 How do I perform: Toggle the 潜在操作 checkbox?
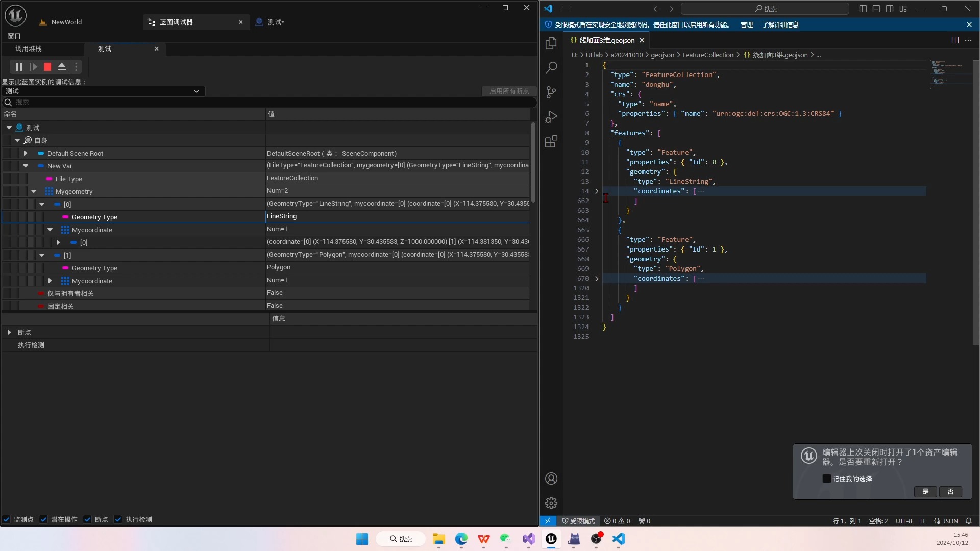pos(44,519)
